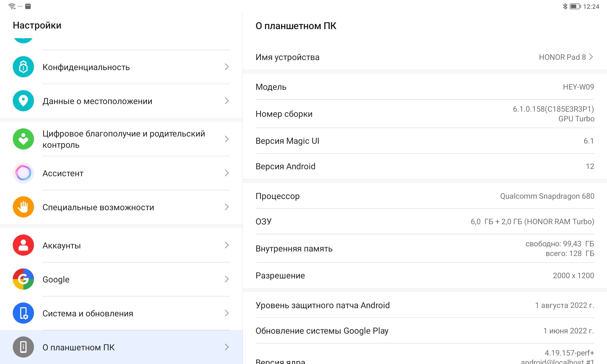Screen dimensions: 607x364
Task: Tap the red Accounts person icon
Action: (23, 245)
